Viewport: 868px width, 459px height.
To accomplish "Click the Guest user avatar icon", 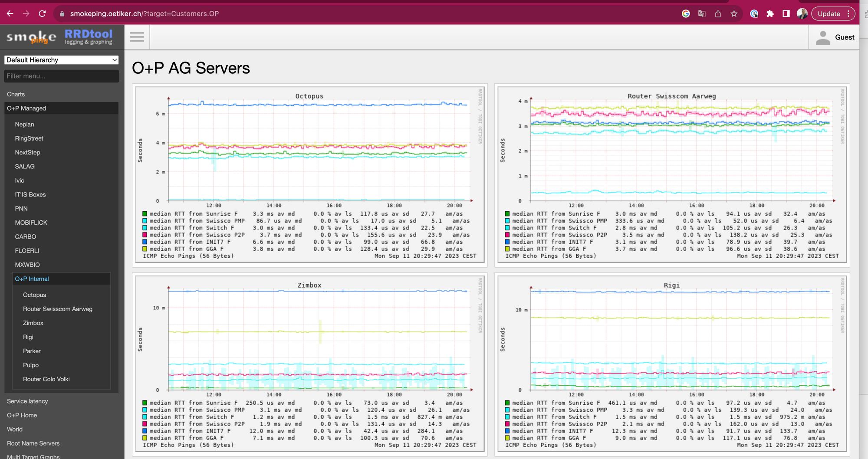I will (822, 38).
